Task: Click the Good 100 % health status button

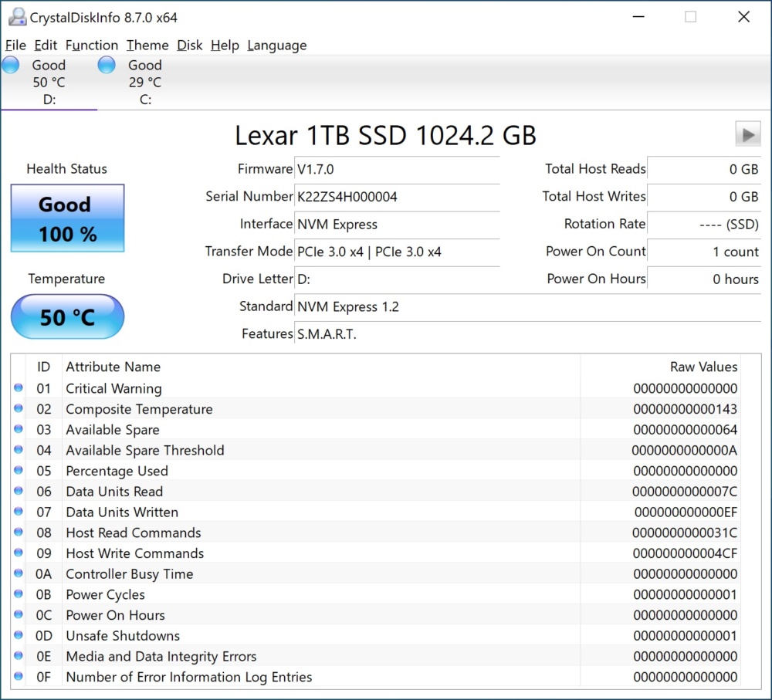Action: tap(67, 218)
